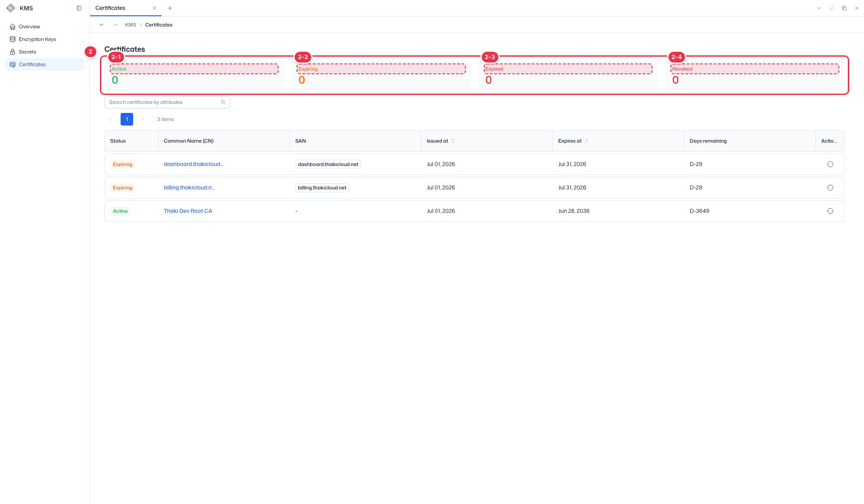Click D-3649 days remaining value
The image size is (864, 504).
(x=699, y=211)
